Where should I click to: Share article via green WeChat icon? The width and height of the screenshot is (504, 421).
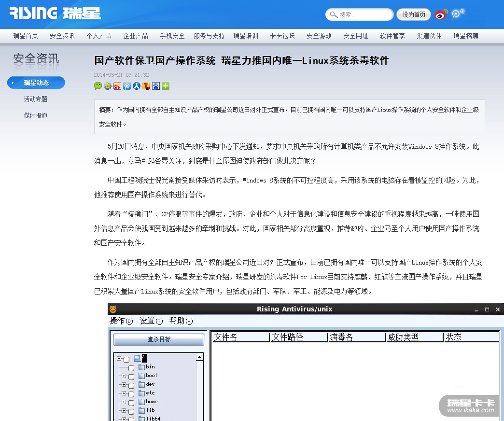coord(98,86)
